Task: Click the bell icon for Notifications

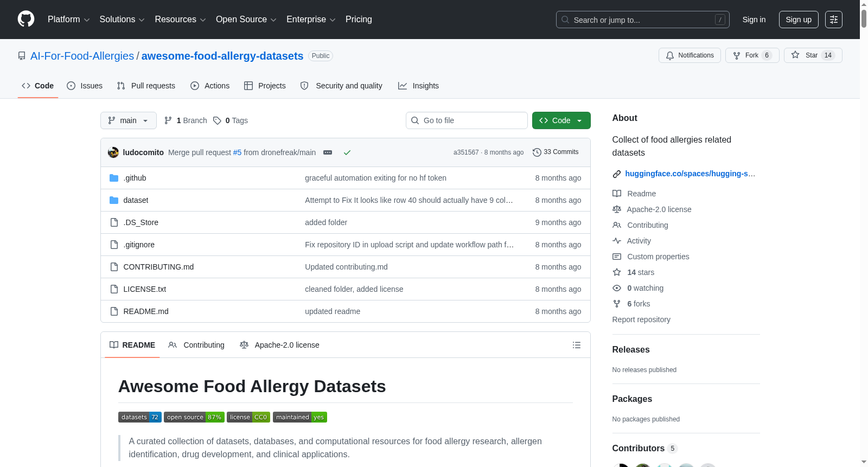Action: tap(670, 55)
